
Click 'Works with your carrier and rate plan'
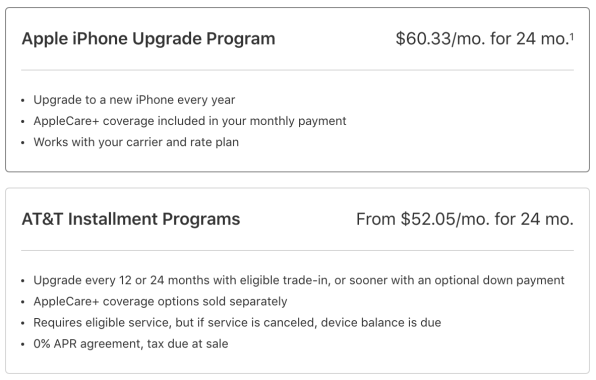(136, 142)
